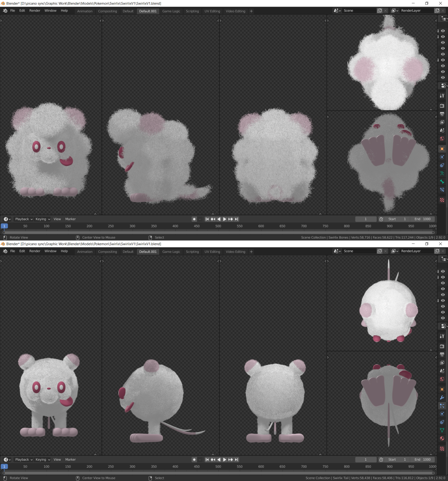Select Particles properties tab in lower window
This screenshot has height=481, width=448.
click(x=442, y=406)
